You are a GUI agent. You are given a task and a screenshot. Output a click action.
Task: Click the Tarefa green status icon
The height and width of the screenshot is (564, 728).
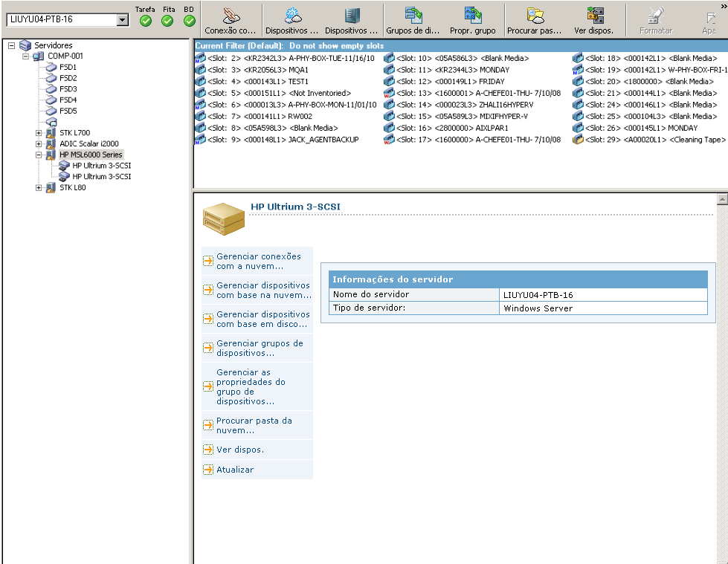coord(146,21)
